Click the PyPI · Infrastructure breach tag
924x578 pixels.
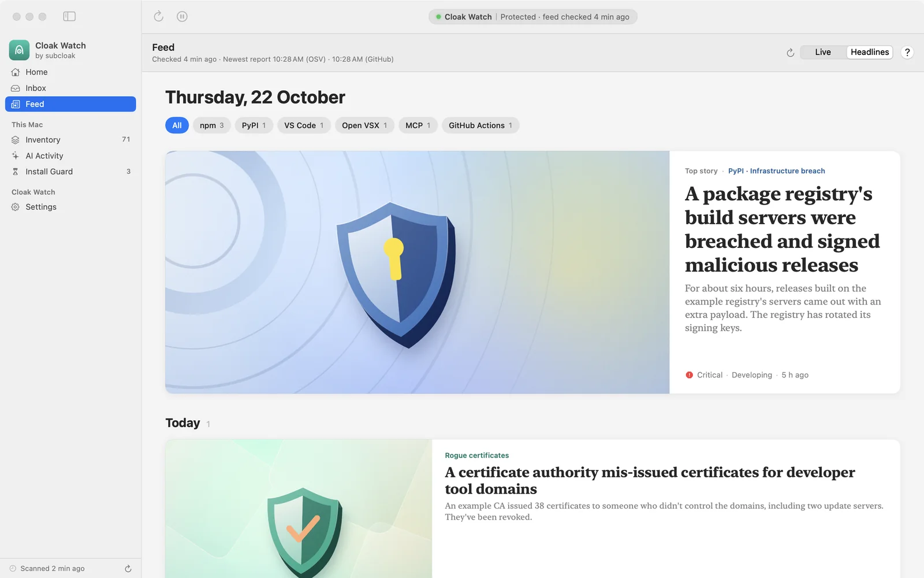coord(776,171)
